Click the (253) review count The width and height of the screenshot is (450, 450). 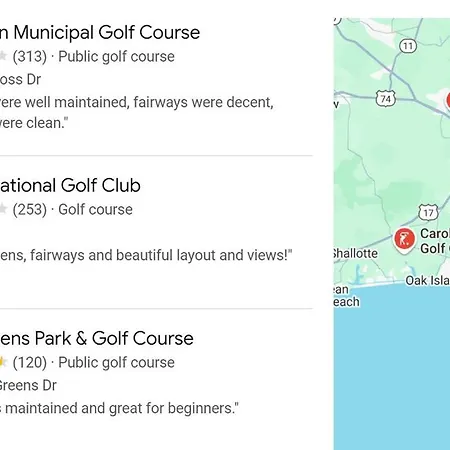point(30,209)
